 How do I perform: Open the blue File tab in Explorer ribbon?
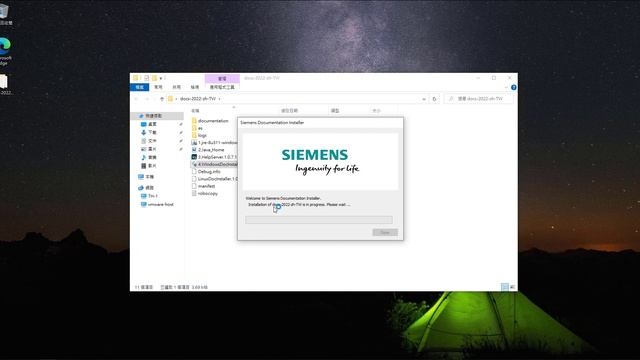click(x=140, y=87)
